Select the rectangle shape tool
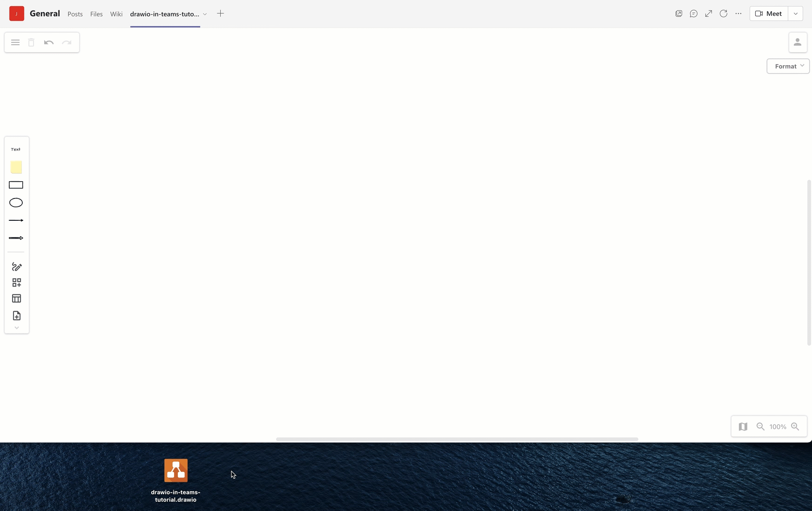Screen dimensions: 812x511 click(16, 185)
